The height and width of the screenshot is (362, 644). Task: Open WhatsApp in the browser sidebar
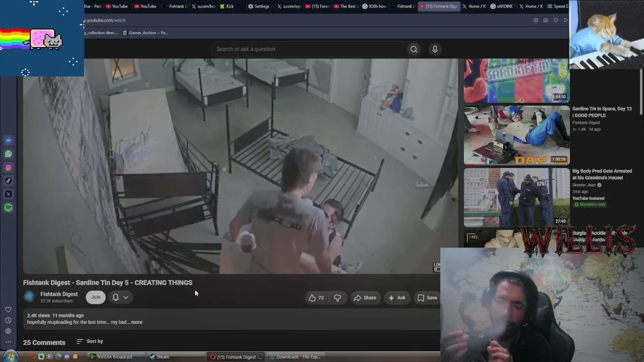coord(8,154)
